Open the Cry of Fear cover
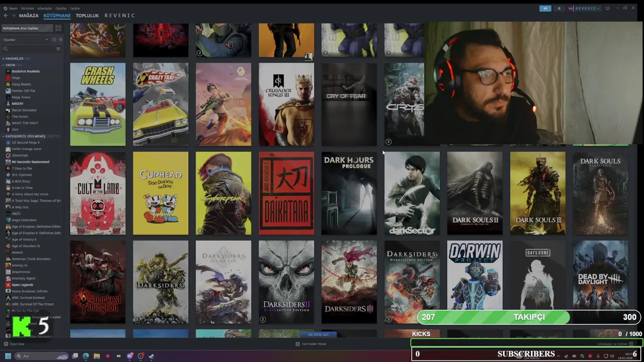644x362 pixels. 349,104
